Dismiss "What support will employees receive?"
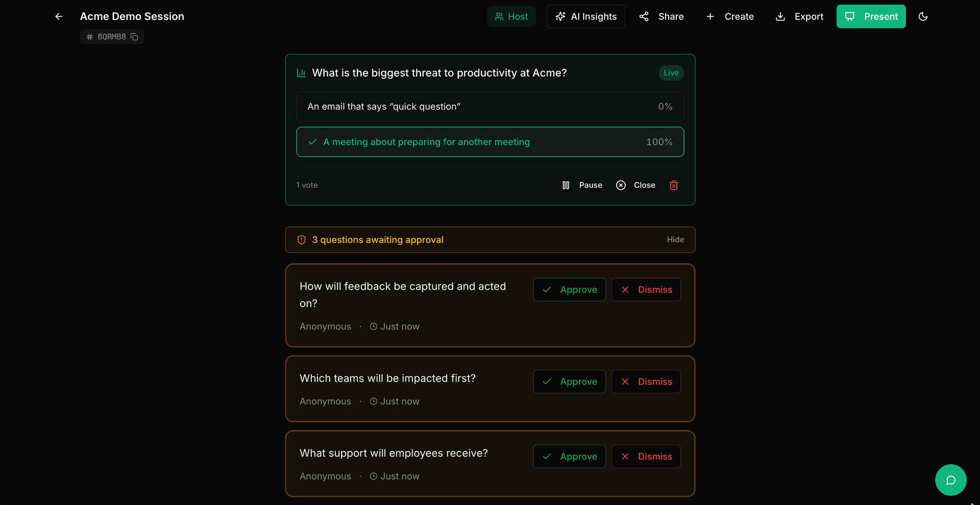The image size is (980, 505). (646, 457)
